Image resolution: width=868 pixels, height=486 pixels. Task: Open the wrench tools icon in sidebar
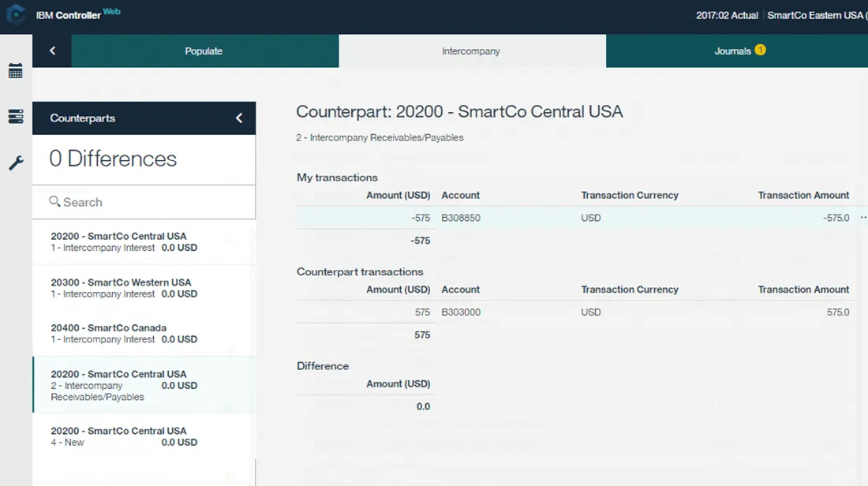click(x=16, y=163)
